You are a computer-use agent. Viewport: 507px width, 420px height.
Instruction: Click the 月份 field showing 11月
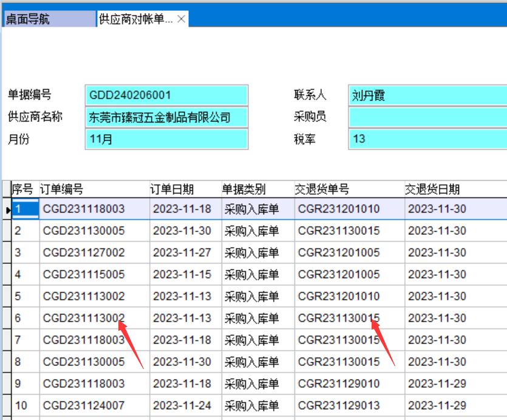pyautogui.click(x=167, y=139)
